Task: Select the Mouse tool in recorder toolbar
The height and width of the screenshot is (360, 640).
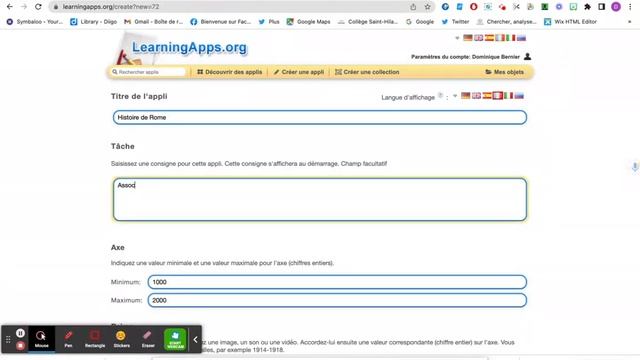Action: coord(41,339)
